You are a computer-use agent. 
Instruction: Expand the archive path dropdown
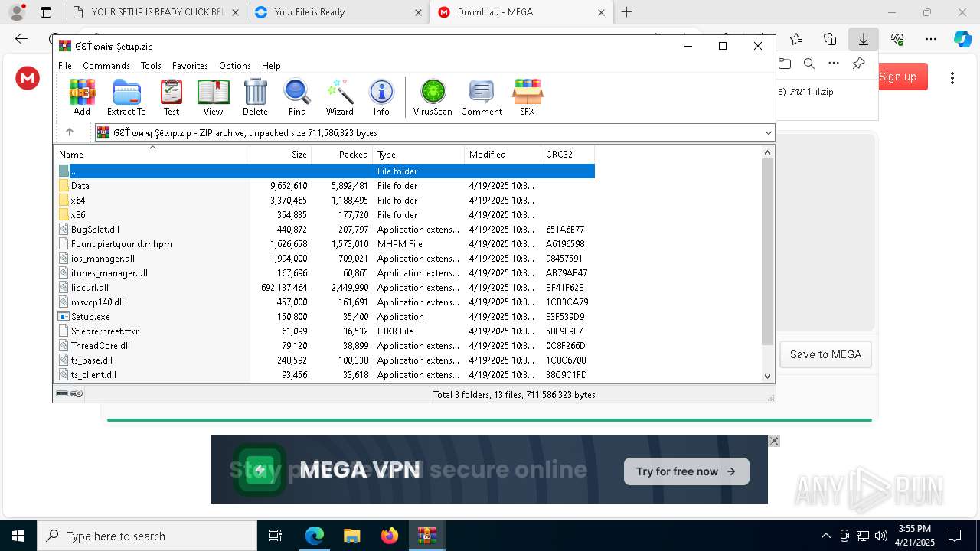point(768,133)
